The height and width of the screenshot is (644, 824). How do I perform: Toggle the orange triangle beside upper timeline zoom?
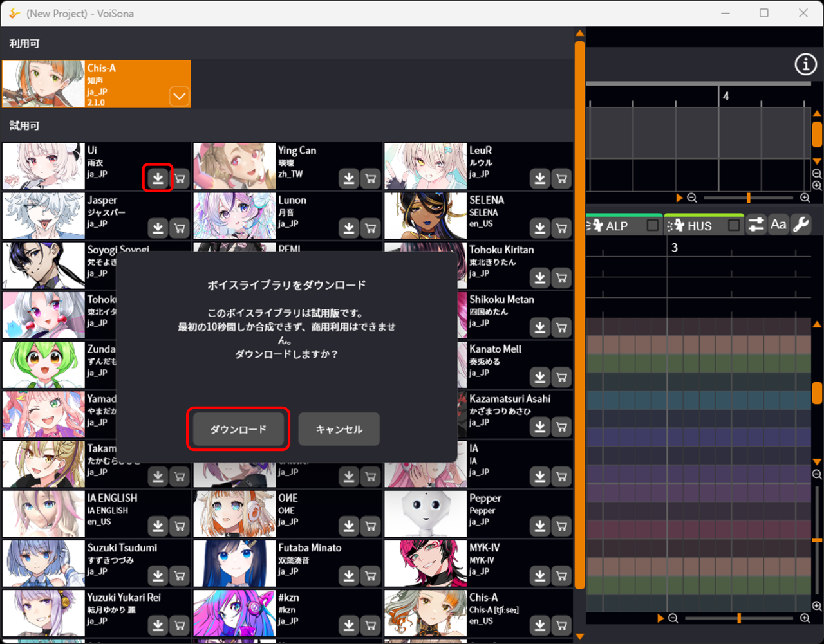(679, 198)
